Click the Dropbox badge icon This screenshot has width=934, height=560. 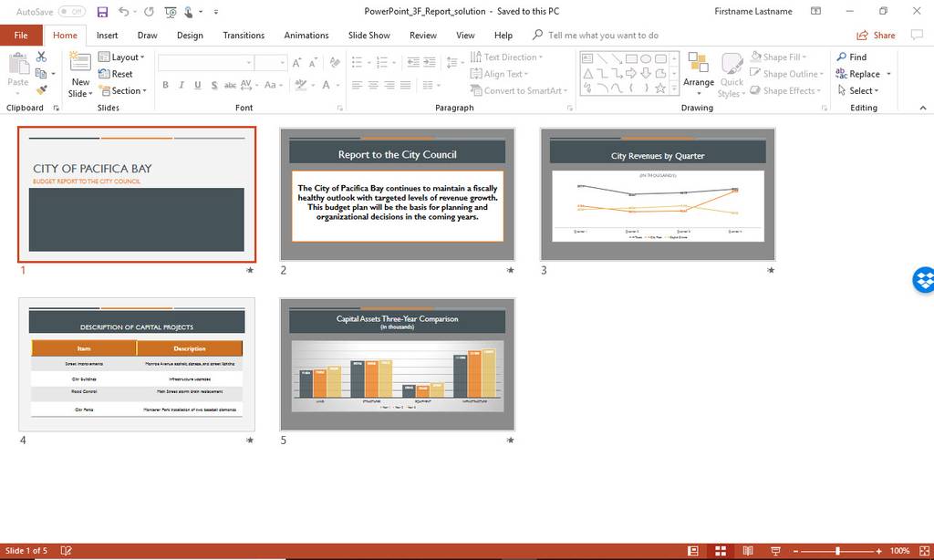point(923,280)
